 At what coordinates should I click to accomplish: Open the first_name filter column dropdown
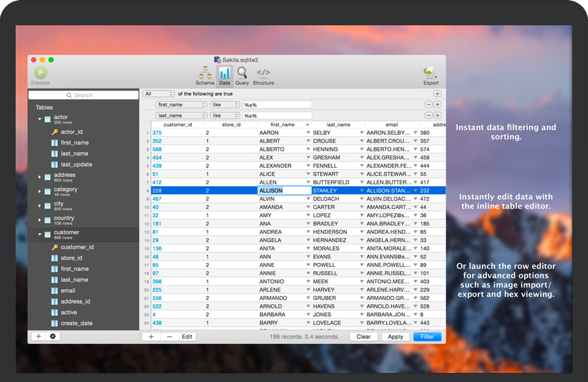tap(182, 105)
